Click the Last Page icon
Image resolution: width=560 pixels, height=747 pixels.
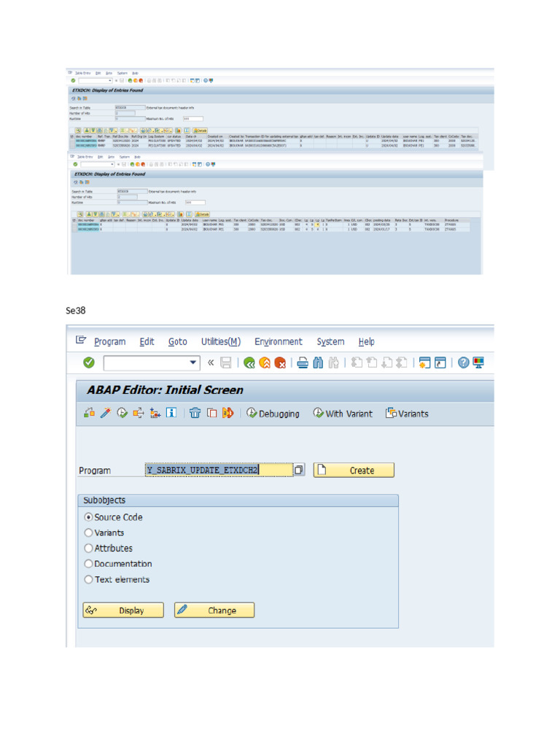click(402, 363)
